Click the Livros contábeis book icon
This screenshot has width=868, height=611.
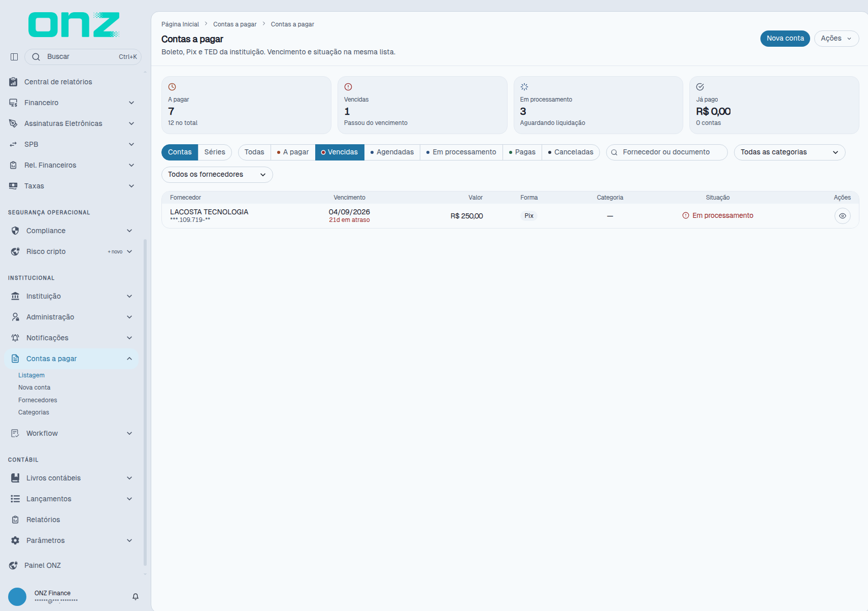point(15,478)
